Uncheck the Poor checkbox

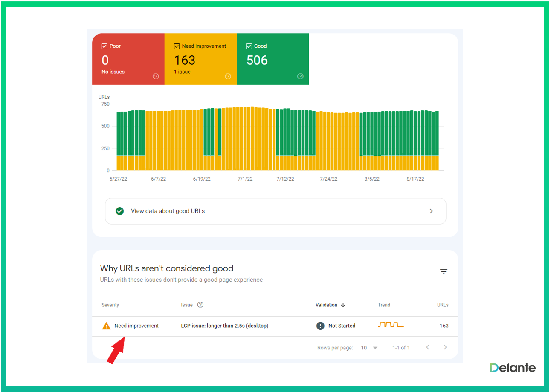coord(104,46)
